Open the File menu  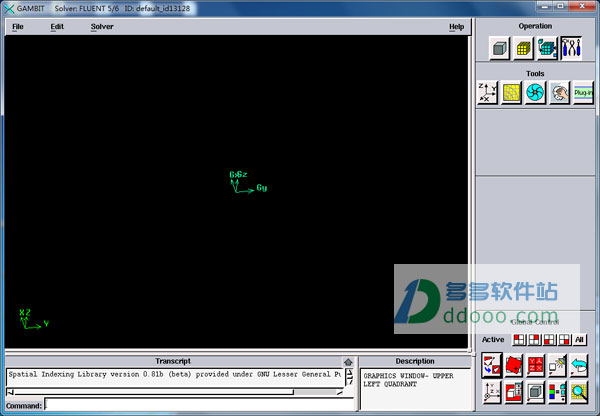pyautogui.click(x=18, y=27)
